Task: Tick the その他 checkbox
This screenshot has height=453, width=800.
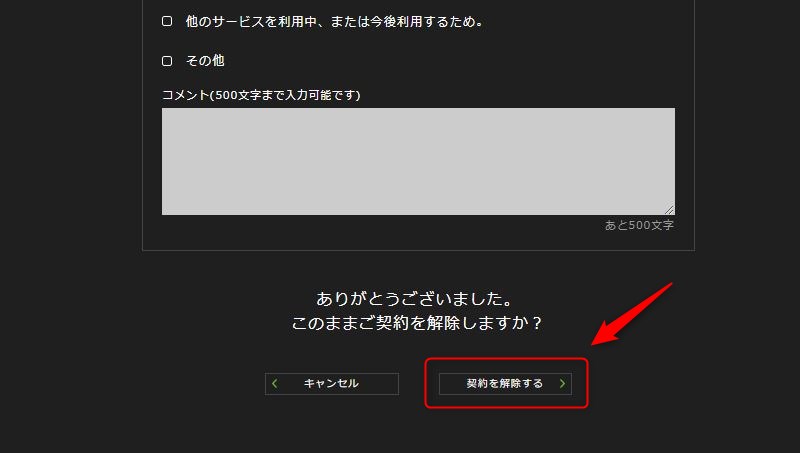Action: click(167, 61)
